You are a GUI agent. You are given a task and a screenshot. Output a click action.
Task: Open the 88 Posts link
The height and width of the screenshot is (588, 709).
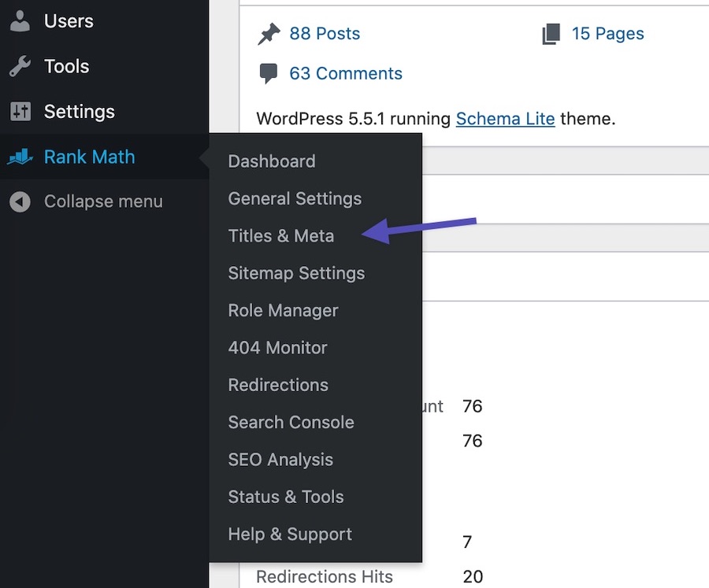(325, 34)
